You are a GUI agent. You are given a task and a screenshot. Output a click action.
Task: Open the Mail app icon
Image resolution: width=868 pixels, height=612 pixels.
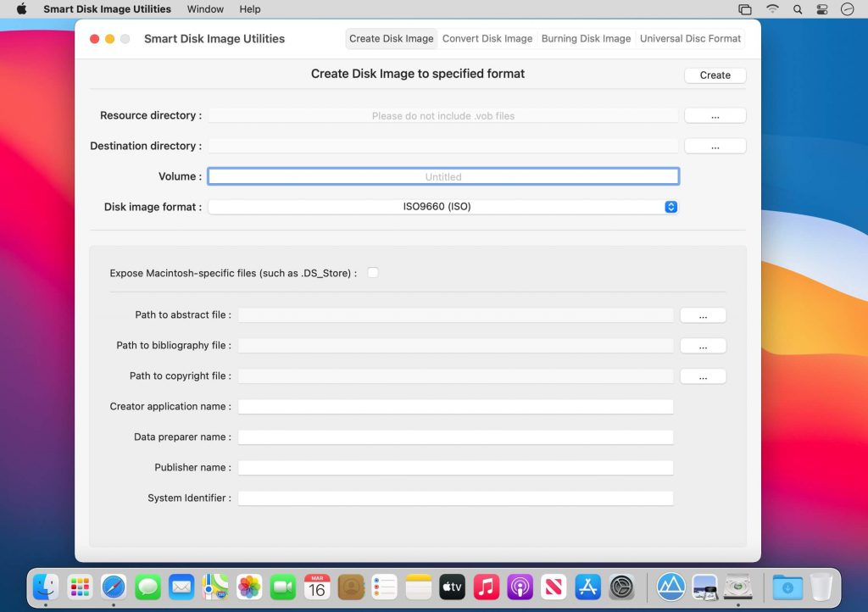181,586
